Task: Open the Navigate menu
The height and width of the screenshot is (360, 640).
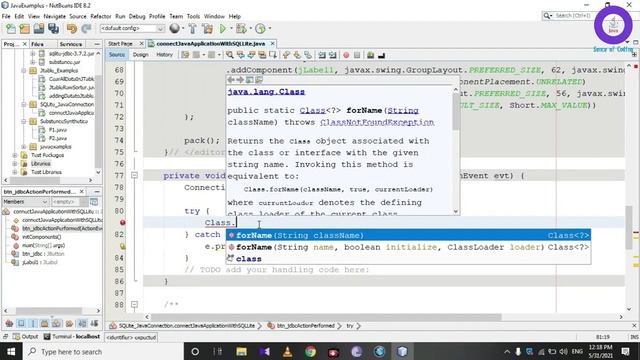Action: pos(54,16)
